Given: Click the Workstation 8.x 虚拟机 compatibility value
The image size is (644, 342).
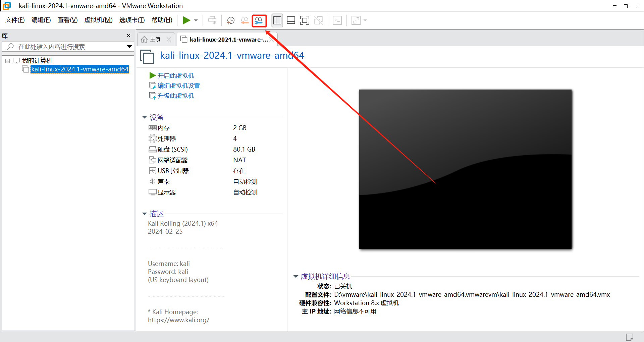Looking at the screenshot, I should pos(367,303).
